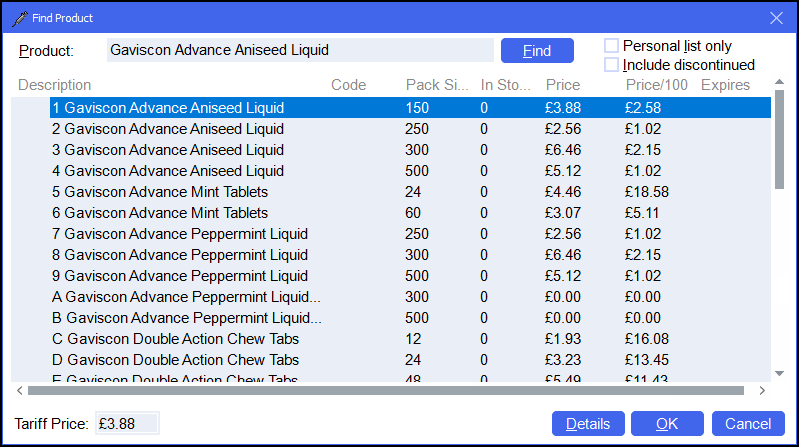Screen dimensions: 799x447
Task: Click the Price/100 column header
Action: tap(656, 85)
